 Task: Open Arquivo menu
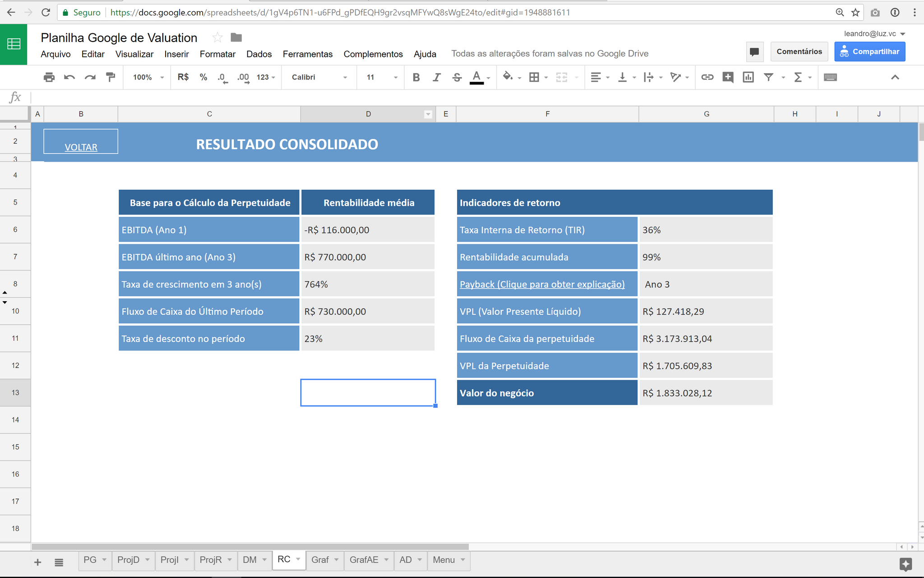tap(55, 54)
